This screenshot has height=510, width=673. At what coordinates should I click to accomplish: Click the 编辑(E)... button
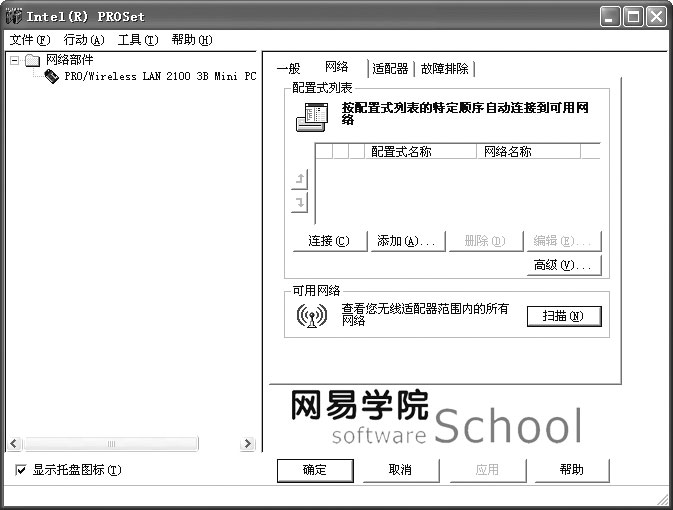[564, 241]
